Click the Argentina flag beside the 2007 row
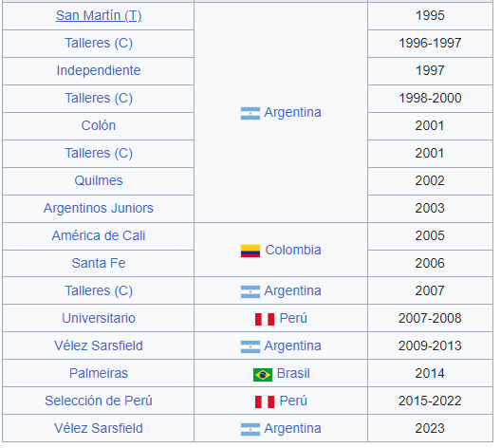 (x=250, y=291)
